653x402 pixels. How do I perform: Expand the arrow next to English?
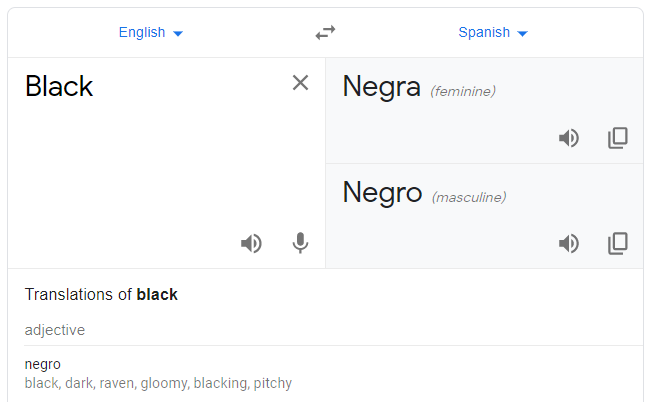[178, 34]
